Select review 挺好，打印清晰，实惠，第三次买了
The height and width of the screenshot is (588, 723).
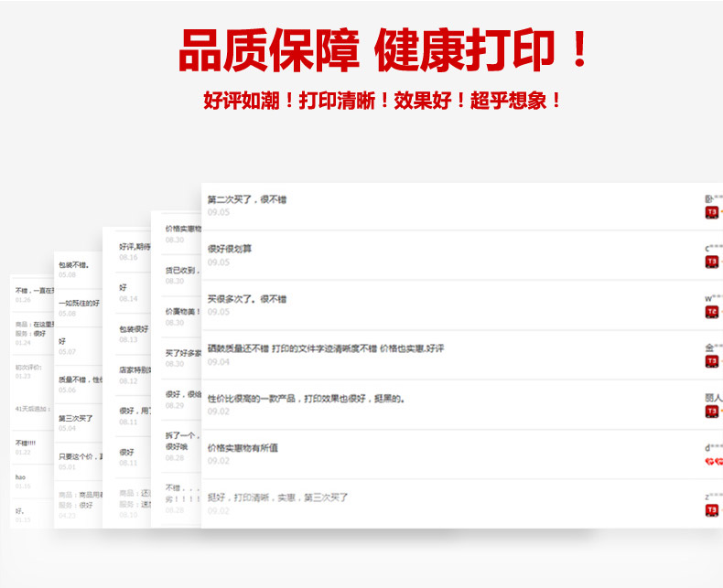[x=277, y=497]
